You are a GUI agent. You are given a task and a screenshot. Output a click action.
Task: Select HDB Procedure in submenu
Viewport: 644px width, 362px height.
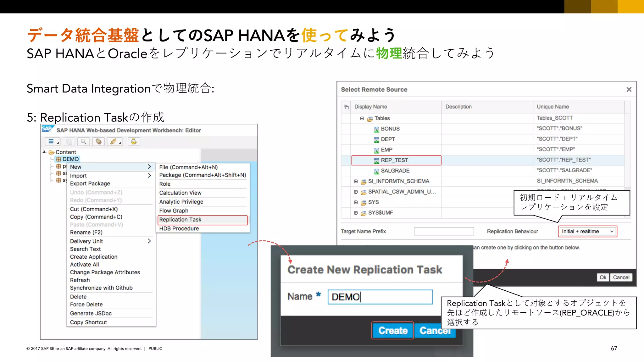pos(203,228)
